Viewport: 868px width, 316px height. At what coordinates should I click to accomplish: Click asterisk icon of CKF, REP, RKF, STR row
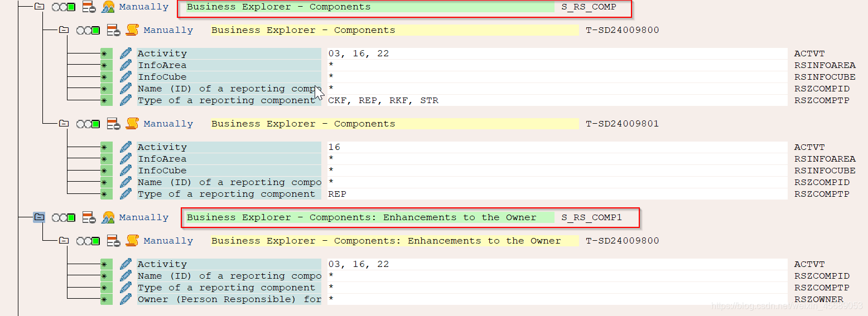point(106,100)
